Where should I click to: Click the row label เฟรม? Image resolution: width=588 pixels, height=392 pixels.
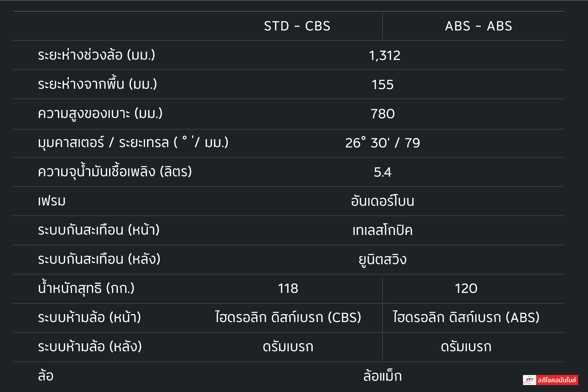52,201
